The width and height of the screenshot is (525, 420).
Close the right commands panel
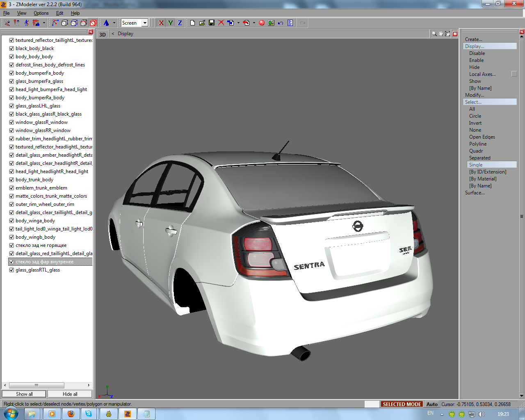click(522, 32)
